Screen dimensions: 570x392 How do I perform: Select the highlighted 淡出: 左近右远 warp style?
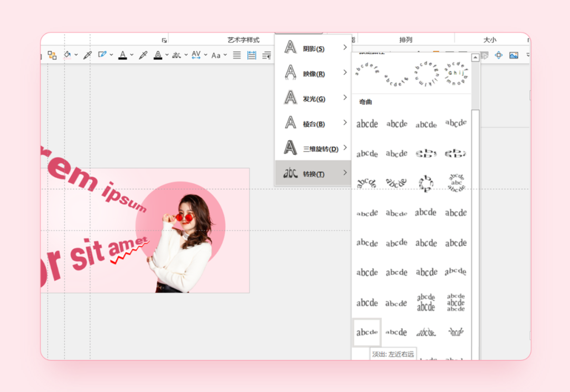(367, 332)
